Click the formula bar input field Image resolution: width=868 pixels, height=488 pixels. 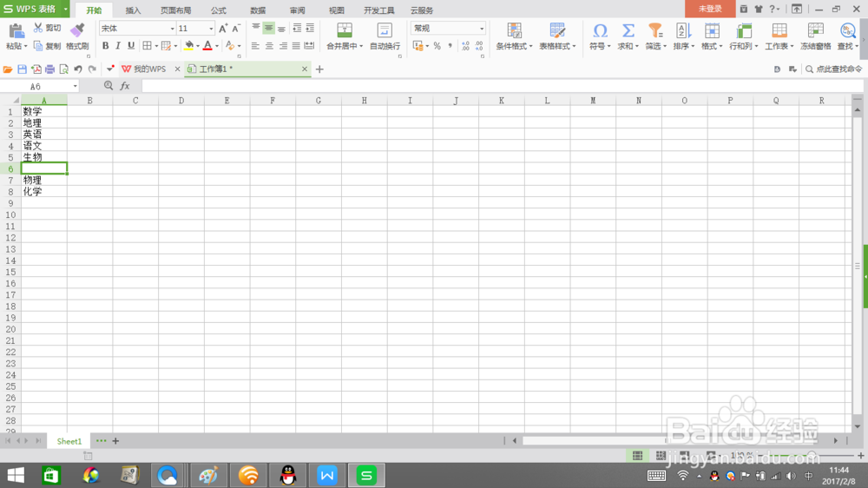(x=502, y=86)
